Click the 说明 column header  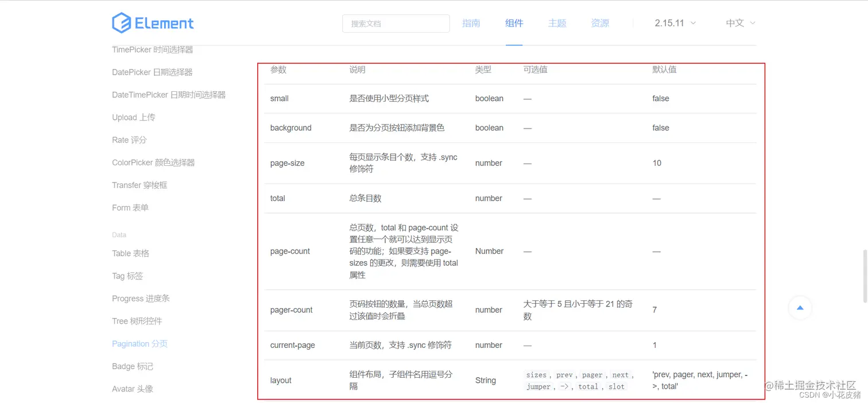358,69
